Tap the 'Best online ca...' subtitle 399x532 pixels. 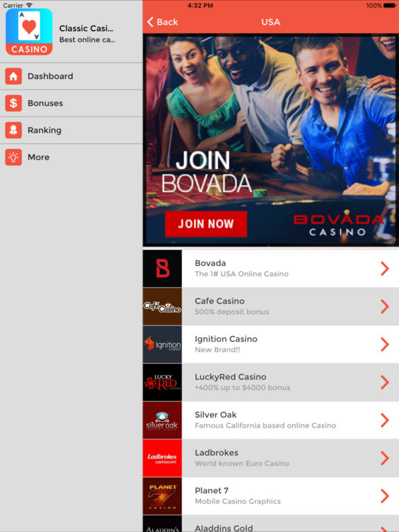(87, 39)
